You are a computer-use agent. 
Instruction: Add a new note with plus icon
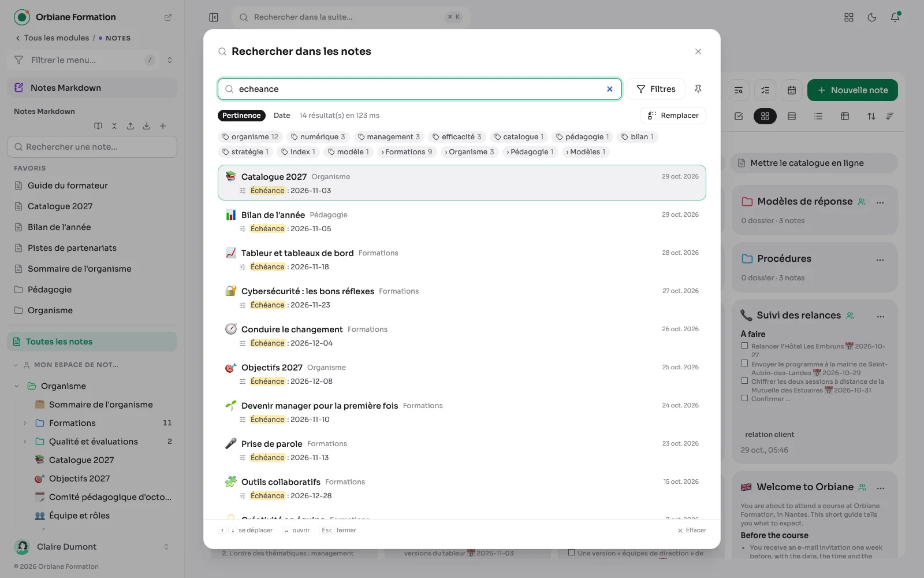point(163,126)
